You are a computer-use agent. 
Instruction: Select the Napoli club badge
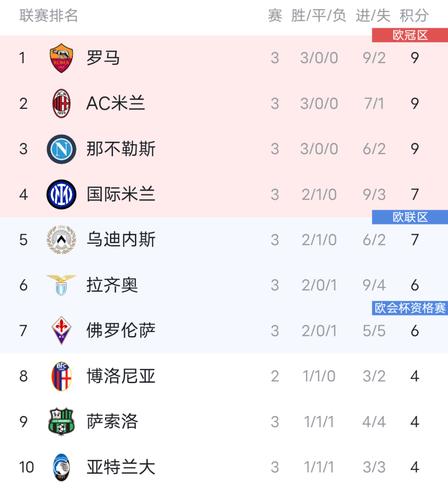click(x=62, y=149)
